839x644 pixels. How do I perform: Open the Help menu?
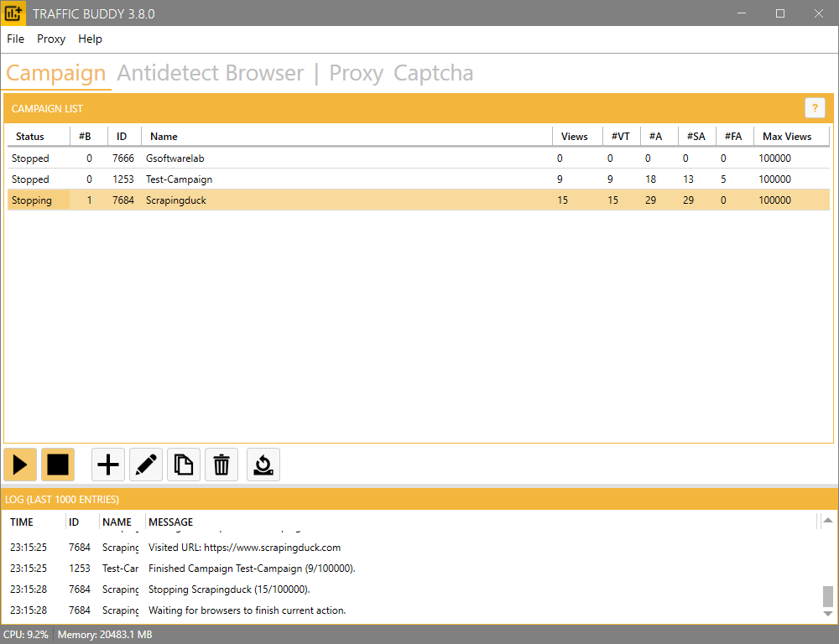[x=90, y=39]
